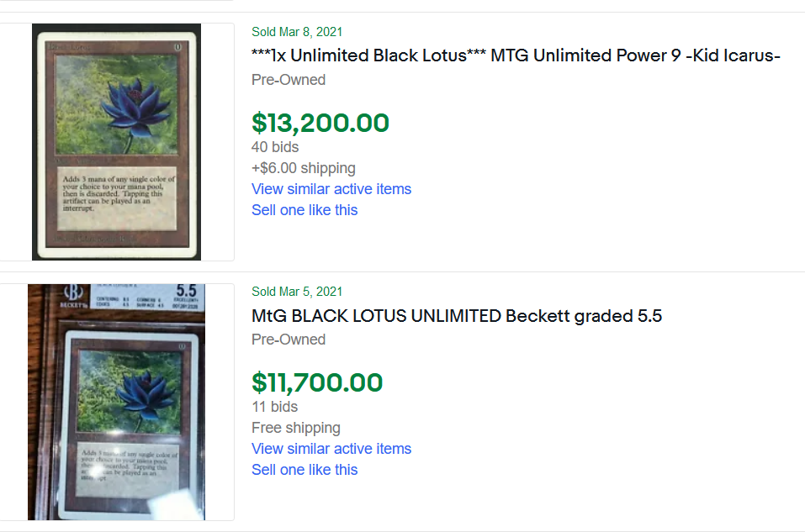Open 'MtG BLACK LOTUS UNLIMITED Beckett graded 5.5' title

click(x=457, y=316)
